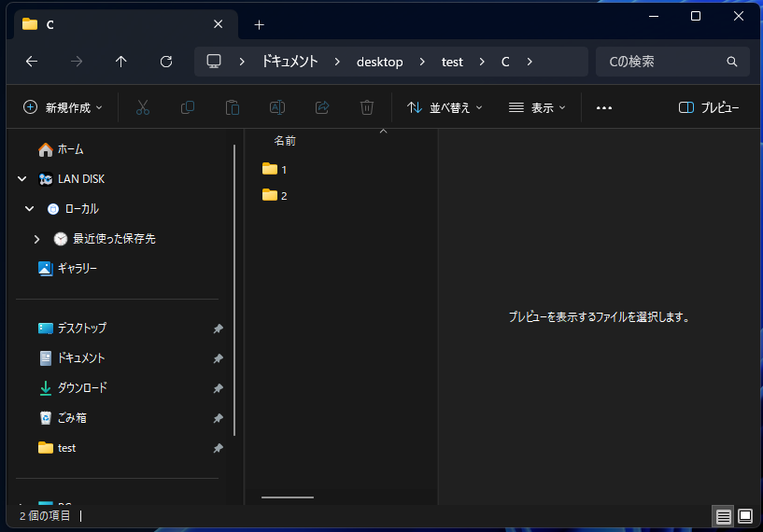Image resolution: width=763 pixels, height=532 pixels.
Task: Open the 並べ替え sort dropdown
Action: point(445,107)
